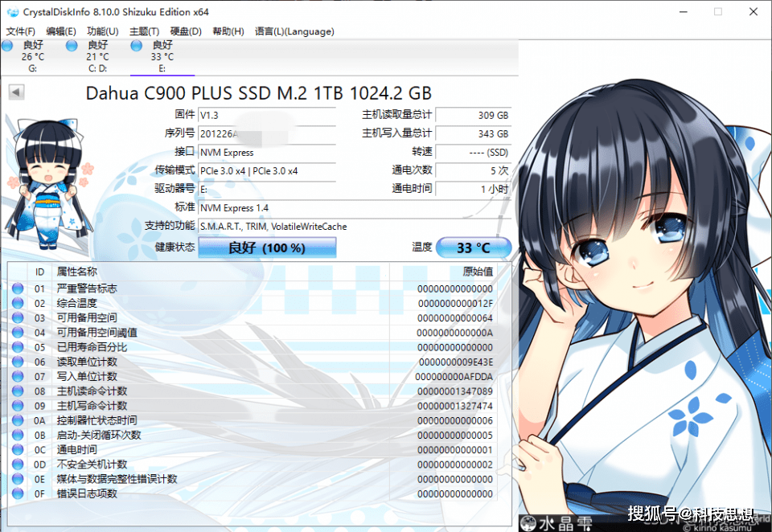This screenshot has width=772, height=532.
Task: Click the power on hours value 1 小时
Action: point(474,190)
